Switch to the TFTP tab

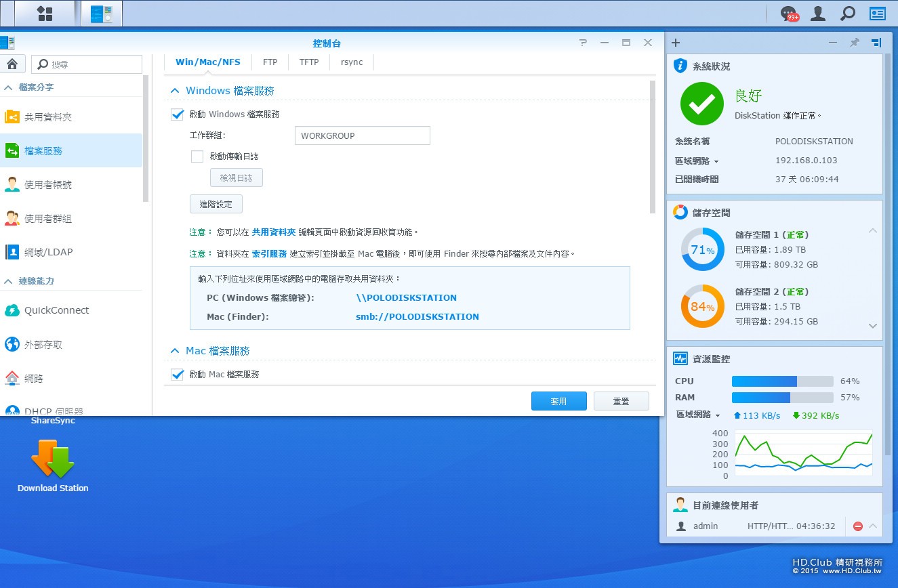309,62
